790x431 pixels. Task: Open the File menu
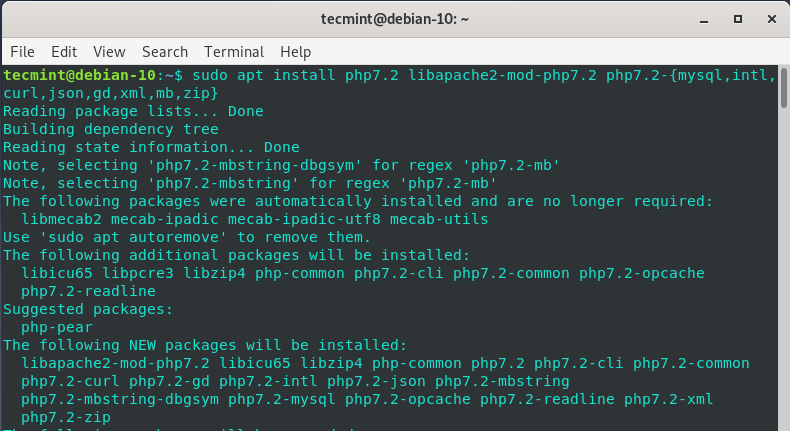pyautogui.click(x=22, y=51)
